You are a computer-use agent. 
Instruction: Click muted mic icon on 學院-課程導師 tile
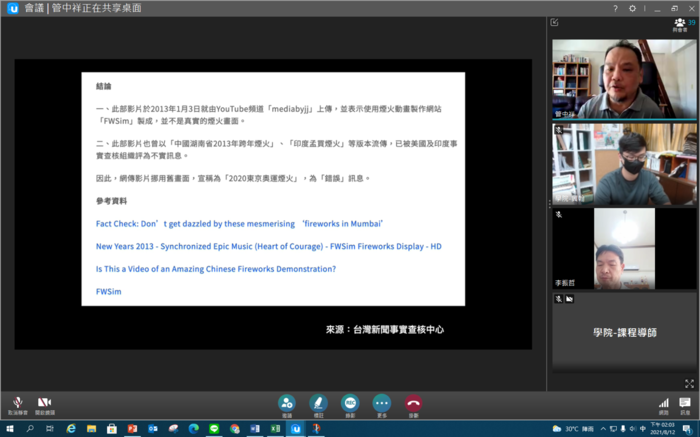[558, 299]
